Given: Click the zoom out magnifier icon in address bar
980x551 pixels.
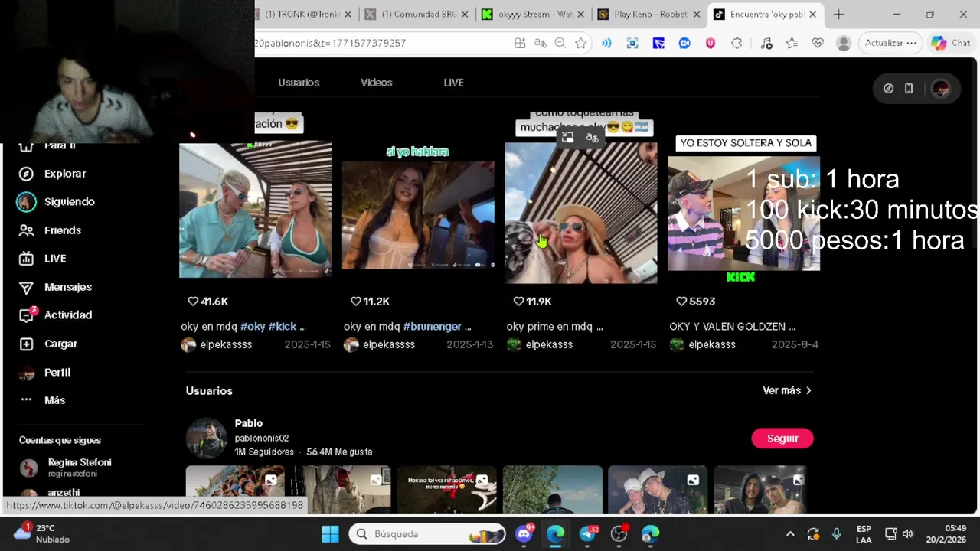Looking at the screenshot, I should 560,44.
